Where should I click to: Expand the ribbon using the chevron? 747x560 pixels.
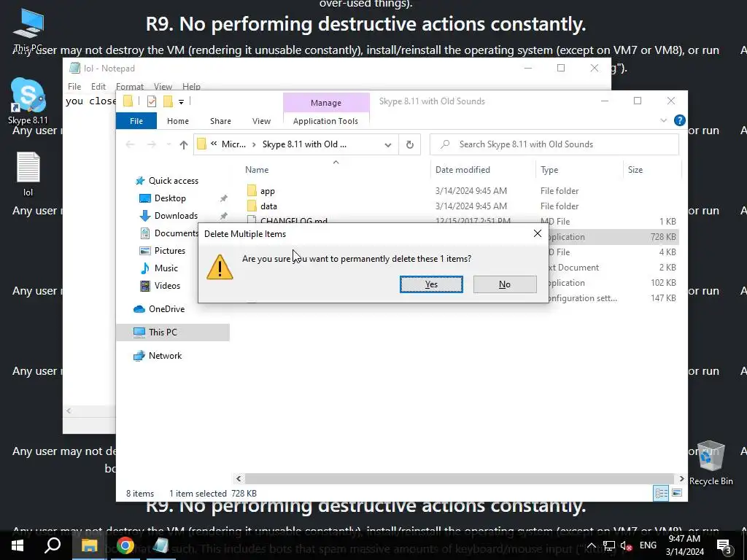[664, 120]
